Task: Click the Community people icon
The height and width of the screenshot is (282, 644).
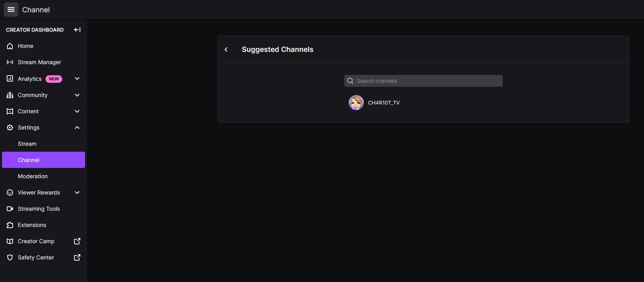Action: pos(10,95)
